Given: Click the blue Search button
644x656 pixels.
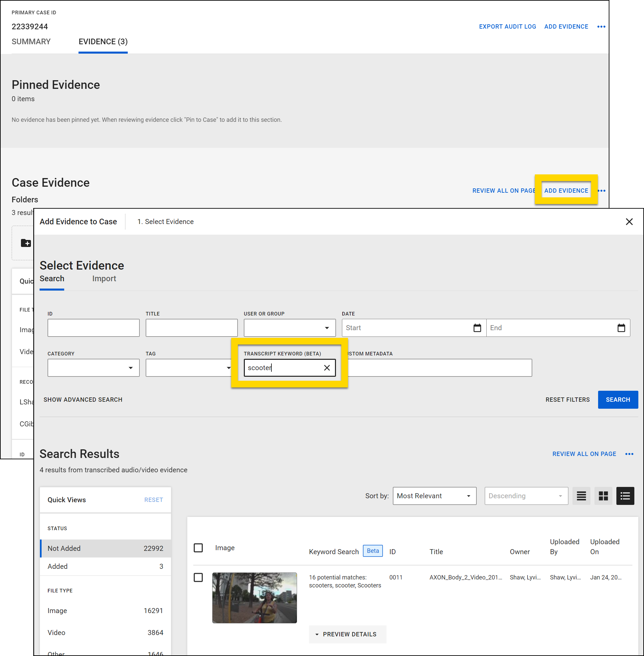Looking at the screenshot, I should [x=618, y=399].
